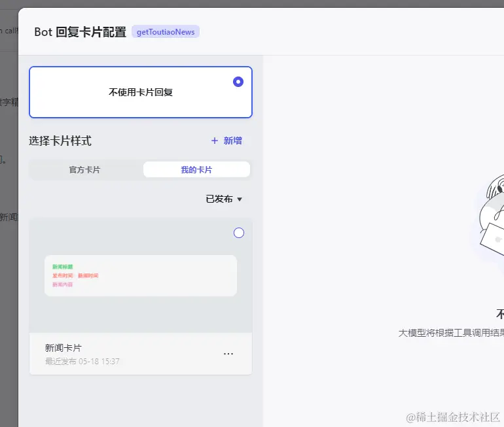Click the pink 新闻内容 text in preview
Image resolution: width=504 pixels, height=427 pixels.
tap(63, 284)
